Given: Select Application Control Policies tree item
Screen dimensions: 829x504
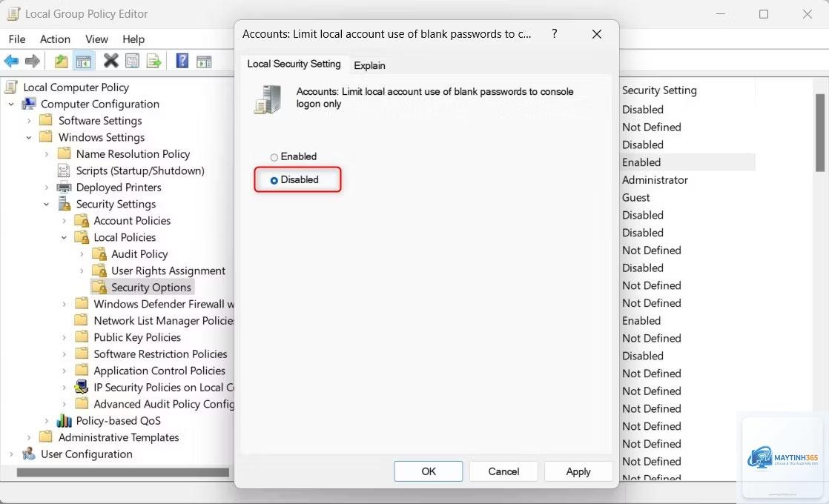Looking at the screenshot, I should point(159,371).
